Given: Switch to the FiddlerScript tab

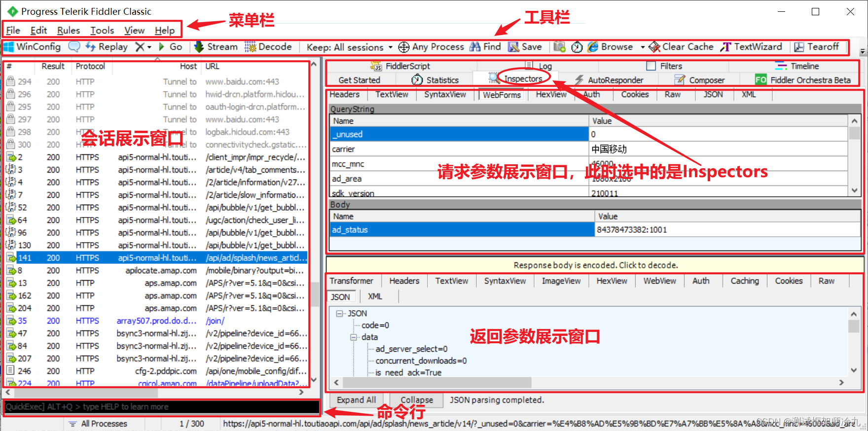Looking at the screenshot, I should (x=400, y=66).
